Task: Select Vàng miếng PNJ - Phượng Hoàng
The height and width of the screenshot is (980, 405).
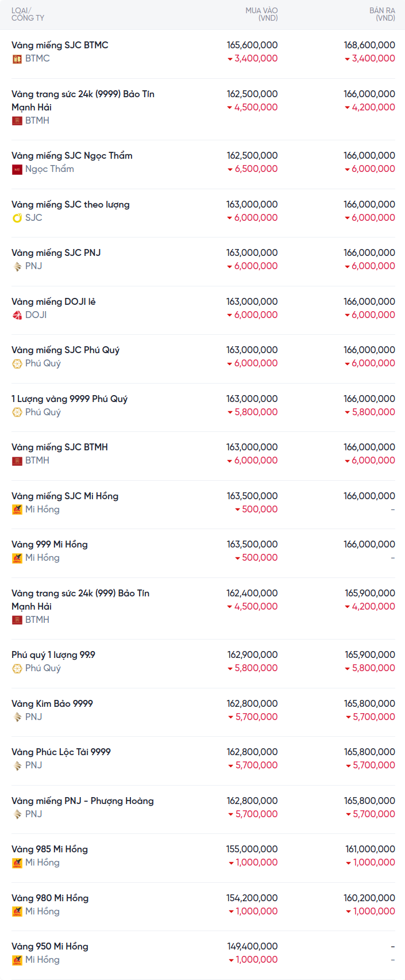Action: pos(82,801)
